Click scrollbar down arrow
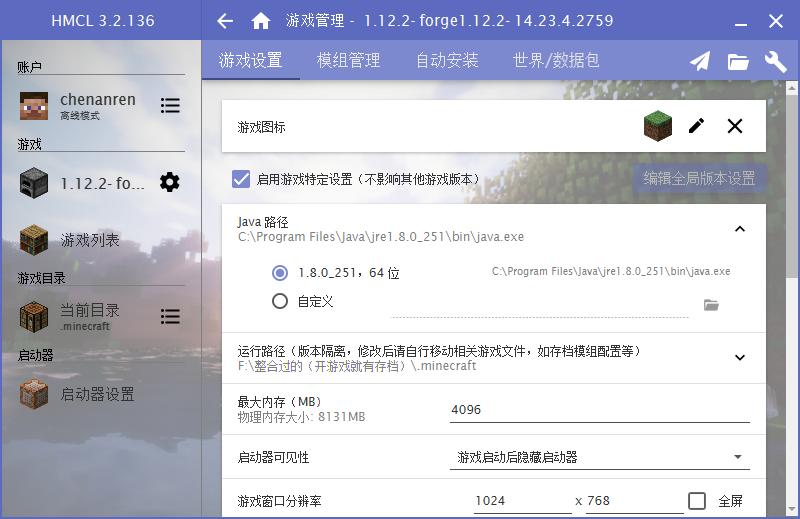Screen dimensions: 800x519 pyautogui.click(x=792, y=510)
